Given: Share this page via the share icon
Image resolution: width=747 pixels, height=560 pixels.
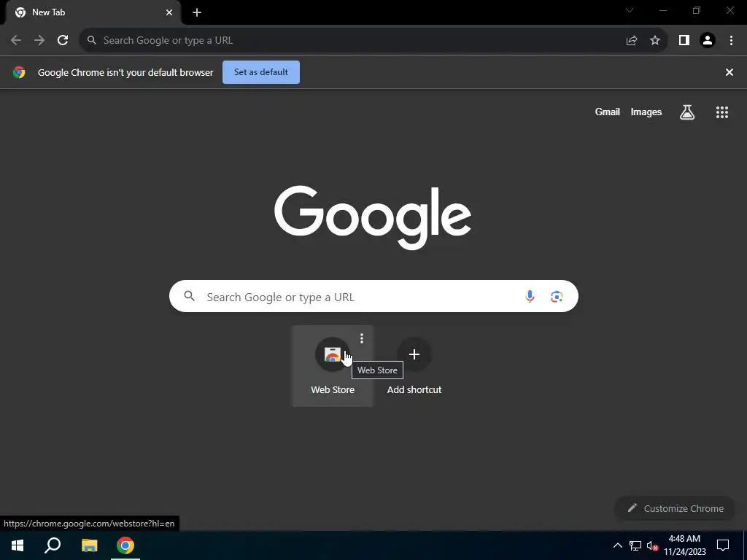Looking at the screenshot, I should click(x=632, y=41).
